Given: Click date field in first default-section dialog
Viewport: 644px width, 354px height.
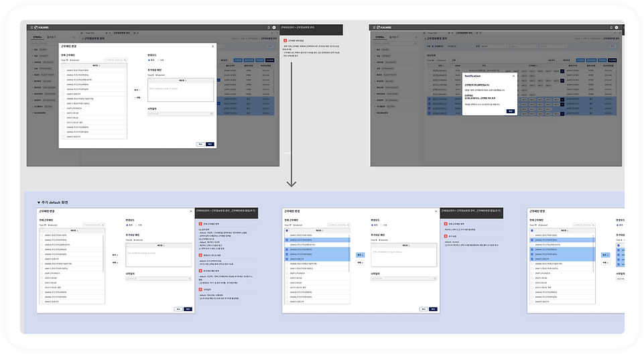Looking at the screenshot, I should 158,279.
